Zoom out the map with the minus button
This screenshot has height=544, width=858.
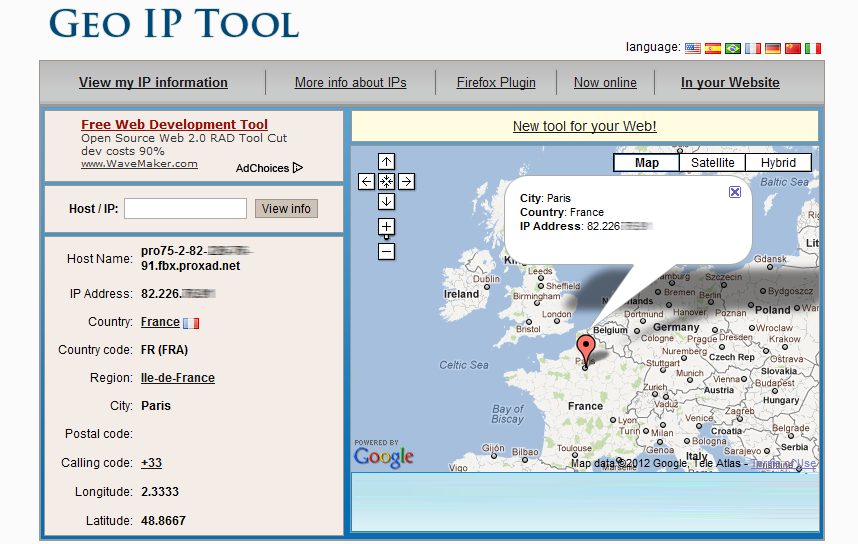[x=387, y=252]
